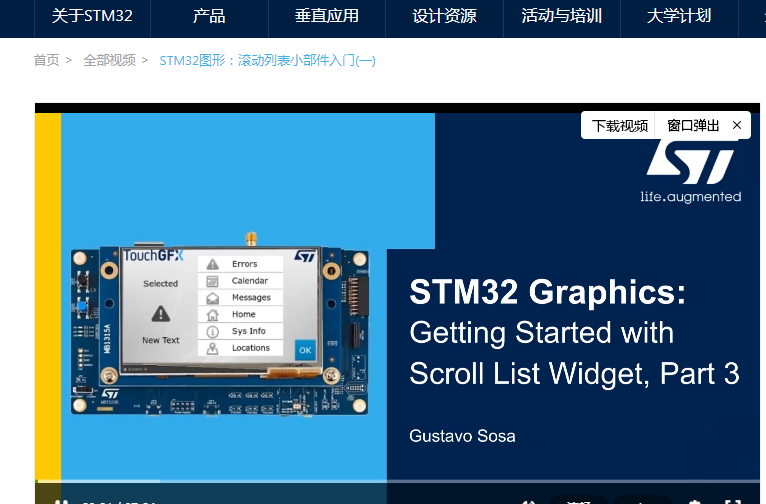Open the 活动与培训 navigation menu

coord(562,16)
